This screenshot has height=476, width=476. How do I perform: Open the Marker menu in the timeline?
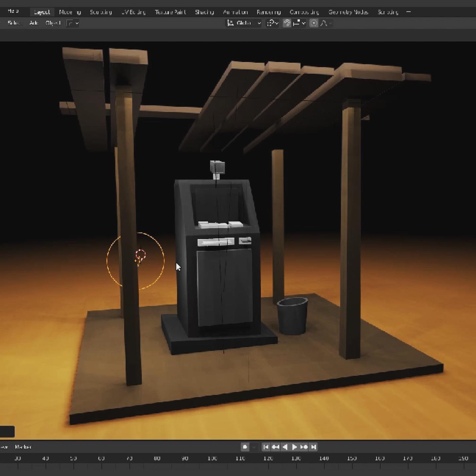(23, 447)
